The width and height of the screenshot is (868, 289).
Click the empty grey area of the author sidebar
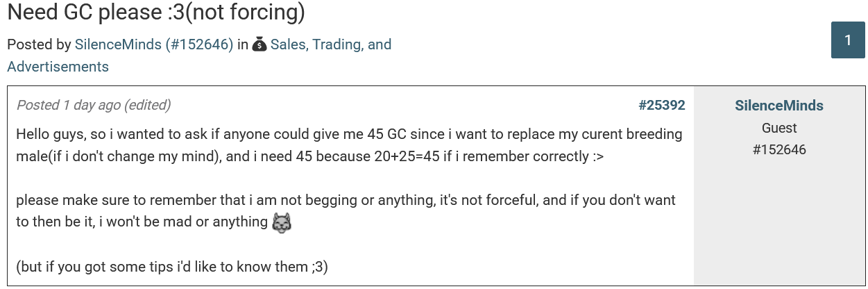778,222
